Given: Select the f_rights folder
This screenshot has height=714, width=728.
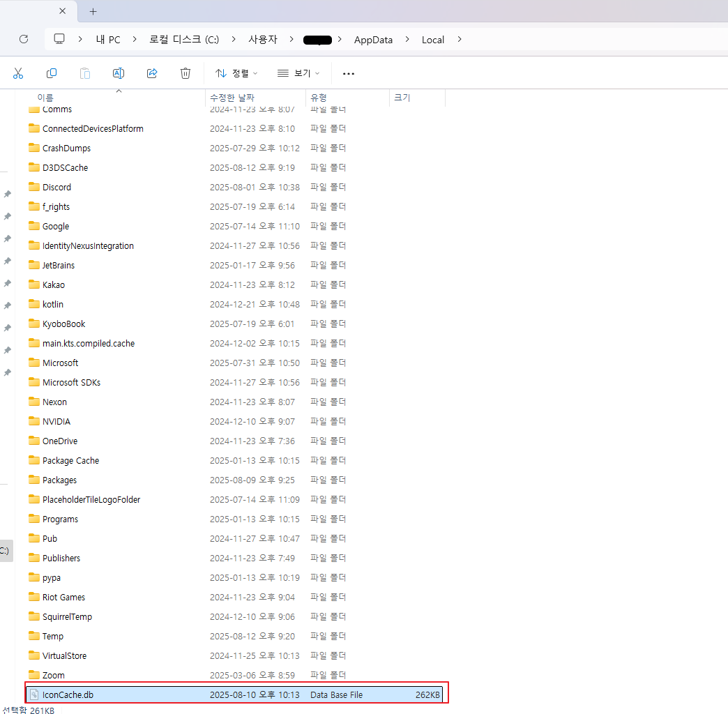Looking at the screenshot, I should click(56, 206).
